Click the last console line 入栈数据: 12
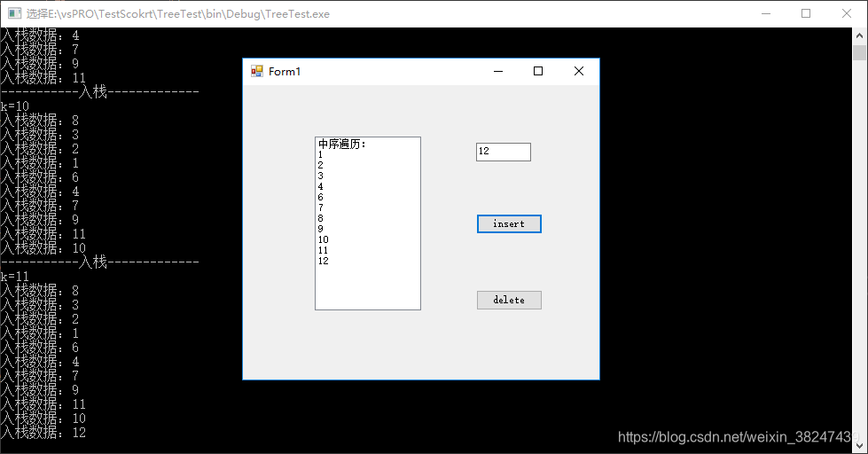Screen dimensions: 868x454 [x=43, y=433]
